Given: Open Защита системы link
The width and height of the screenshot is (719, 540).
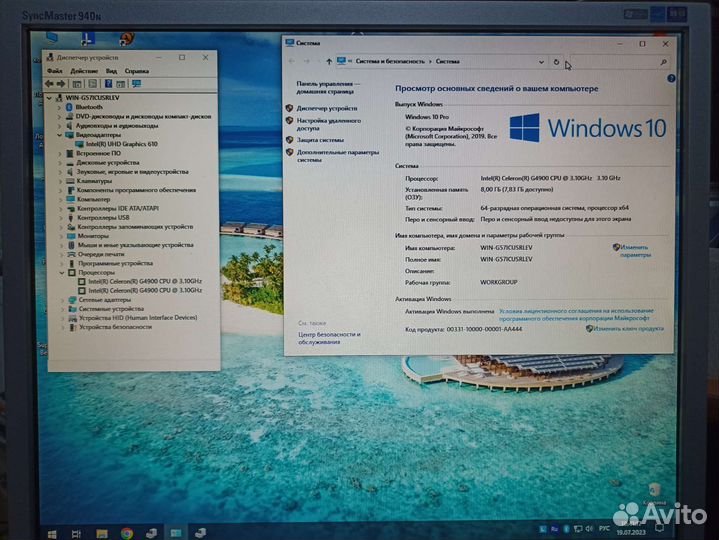Looking at the screenshot, I should 320,140.
